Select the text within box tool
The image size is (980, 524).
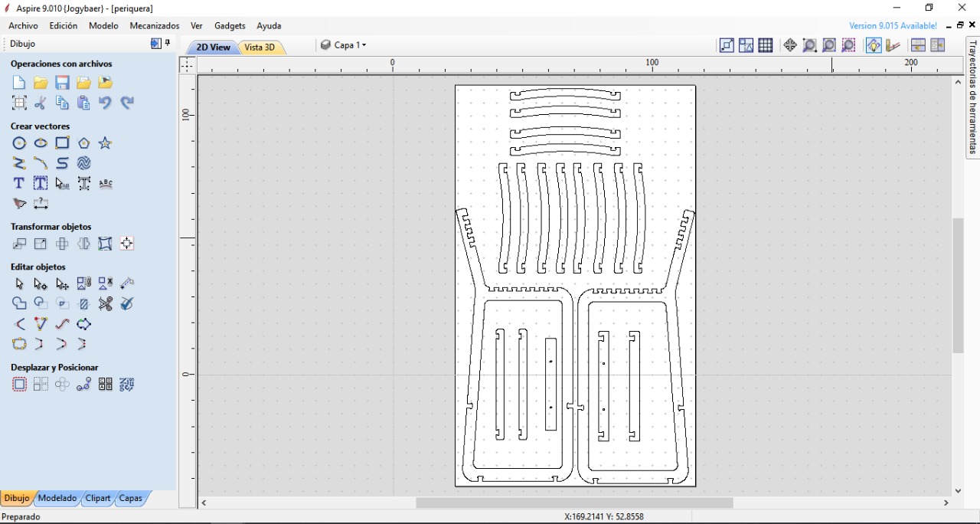coord(41,183)
